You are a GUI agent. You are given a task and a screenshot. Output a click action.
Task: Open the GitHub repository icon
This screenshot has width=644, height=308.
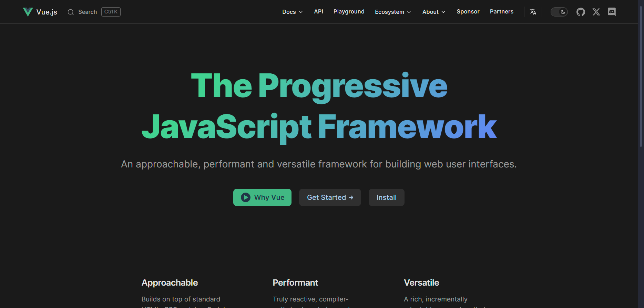pyautogui.click(x=581, y=12)
